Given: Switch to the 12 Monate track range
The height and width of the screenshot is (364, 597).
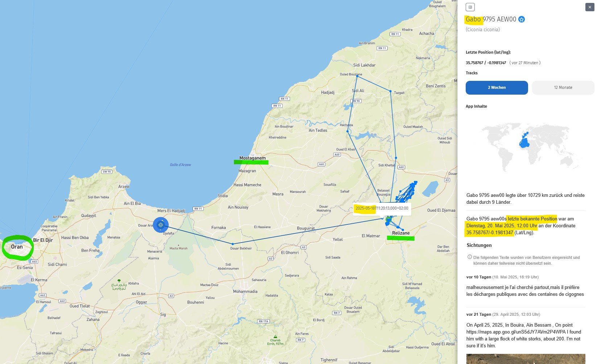Looking at the screenshot, I should [x=563, y=88].
